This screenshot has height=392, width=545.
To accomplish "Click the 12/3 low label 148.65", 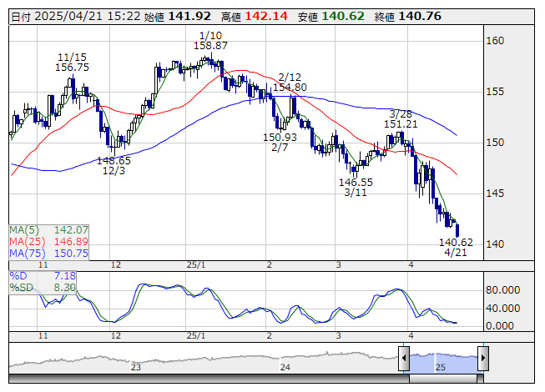I will click(x=114, y=161).
